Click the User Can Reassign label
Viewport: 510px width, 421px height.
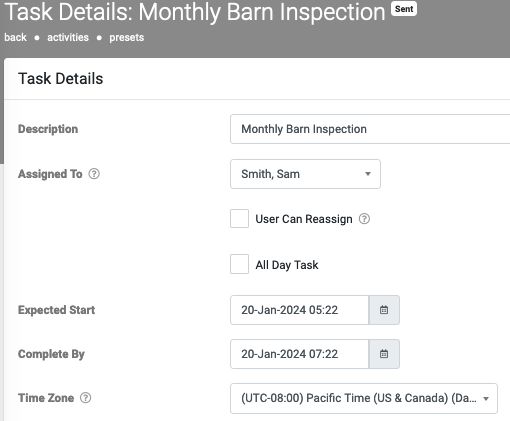point(304,219)
